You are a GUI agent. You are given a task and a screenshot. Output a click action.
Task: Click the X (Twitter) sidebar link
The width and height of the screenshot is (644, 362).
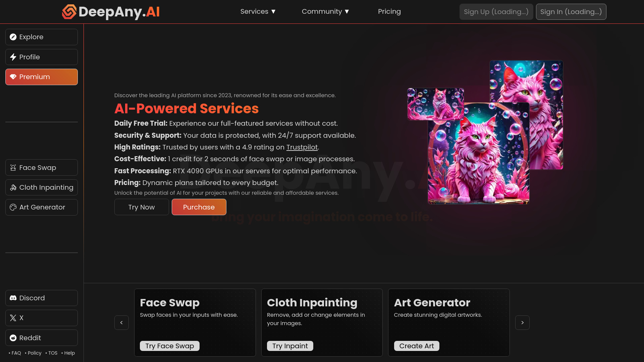click(x=42, y=317)
